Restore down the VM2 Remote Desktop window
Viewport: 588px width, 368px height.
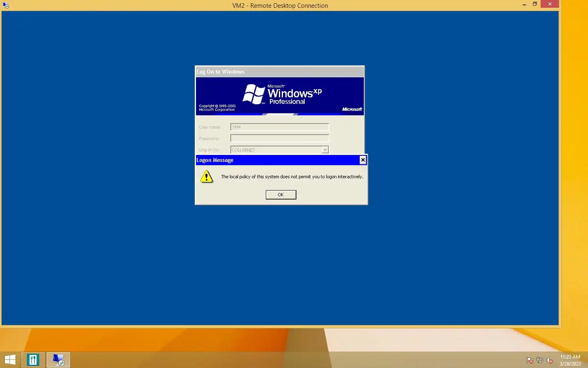pyautogui.click(x=535, y=4)
